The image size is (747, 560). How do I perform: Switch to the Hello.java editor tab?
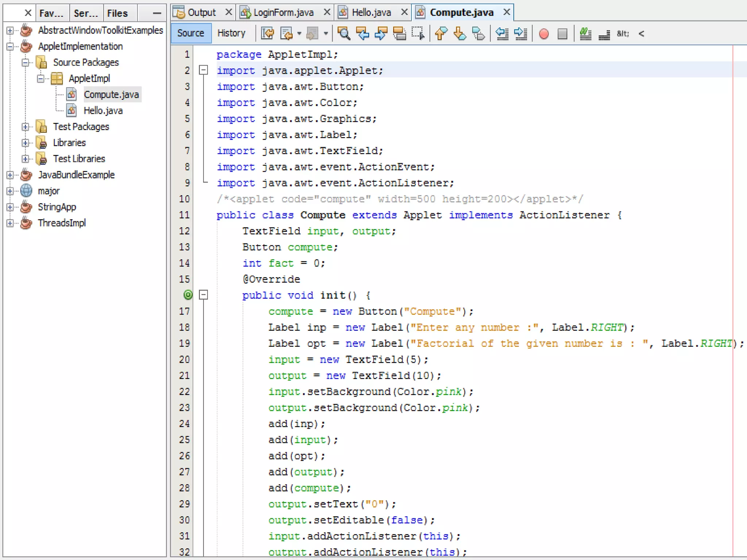[371, 13]
